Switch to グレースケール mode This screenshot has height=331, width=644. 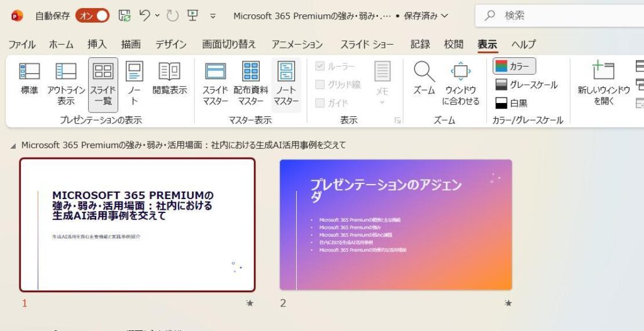coord(526,85)
